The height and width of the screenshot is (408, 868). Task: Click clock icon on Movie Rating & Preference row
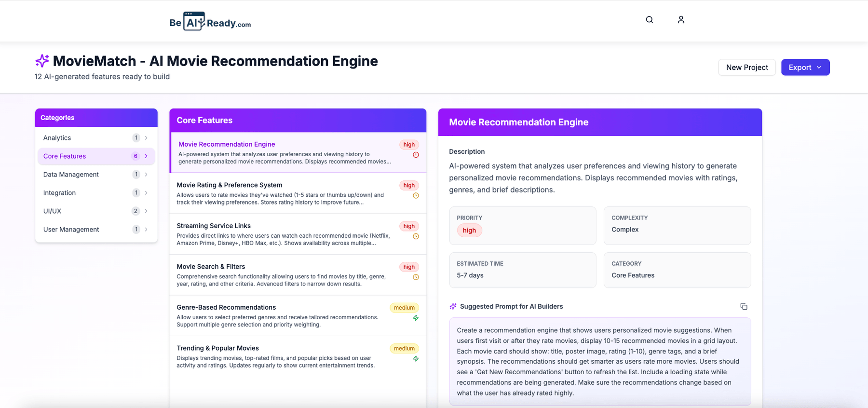(416, 196)
